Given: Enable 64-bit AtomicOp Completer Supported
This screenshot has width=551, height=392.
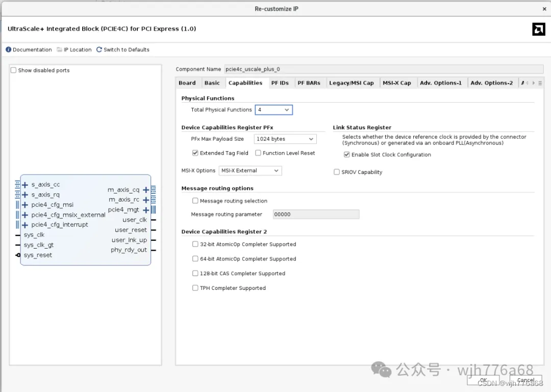Looking at the screenshot, I should [195, 259].
